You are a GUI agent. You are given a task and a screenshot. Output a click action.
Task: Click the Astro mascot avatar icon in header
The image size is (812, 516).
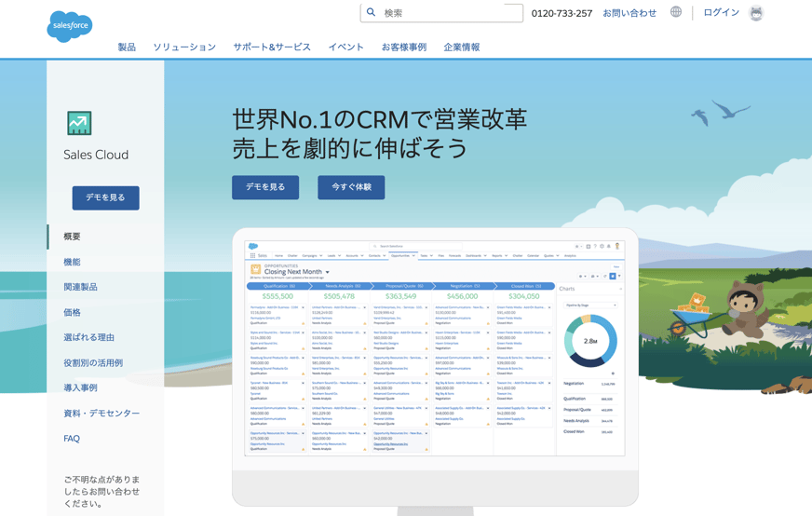(x=756, y=13)
